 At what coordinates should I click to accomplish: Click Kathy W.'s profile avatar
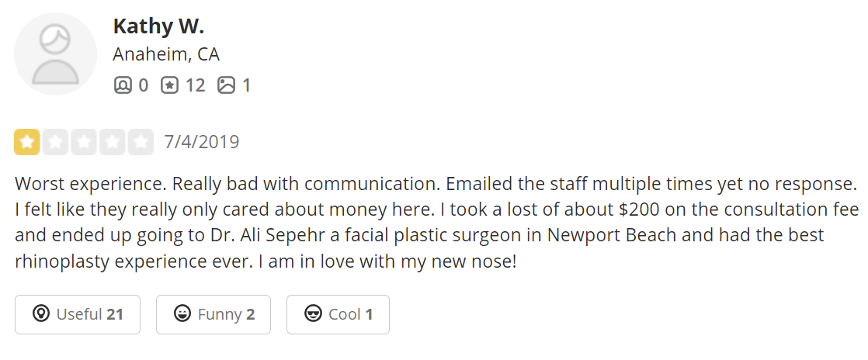click(56, 54)
